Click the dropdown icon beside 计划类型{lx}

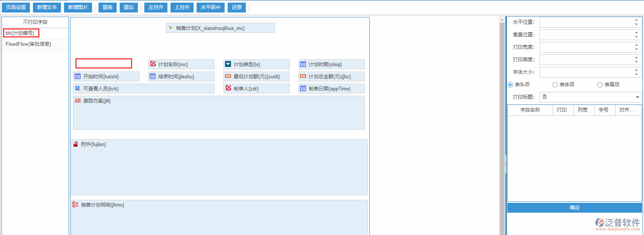coord(228,64)
